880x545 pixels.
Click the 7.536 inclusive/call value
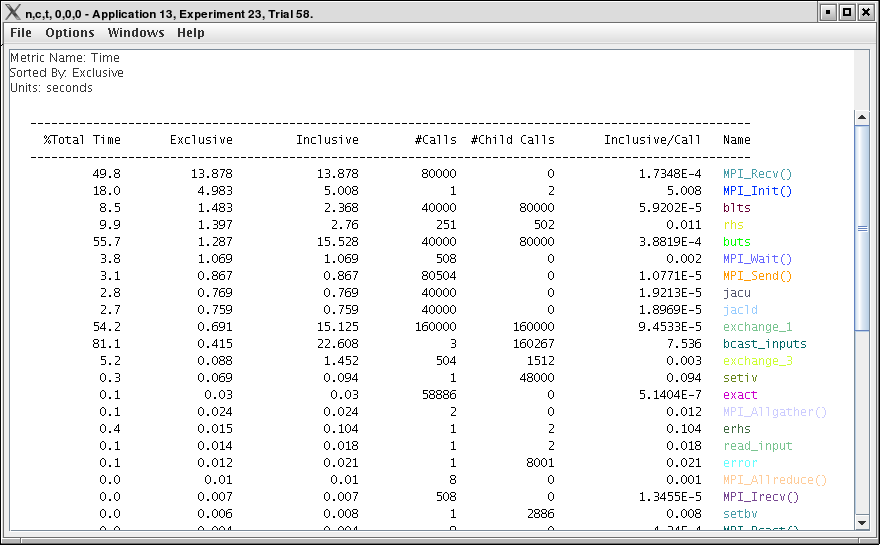click(x=684, y=344)
